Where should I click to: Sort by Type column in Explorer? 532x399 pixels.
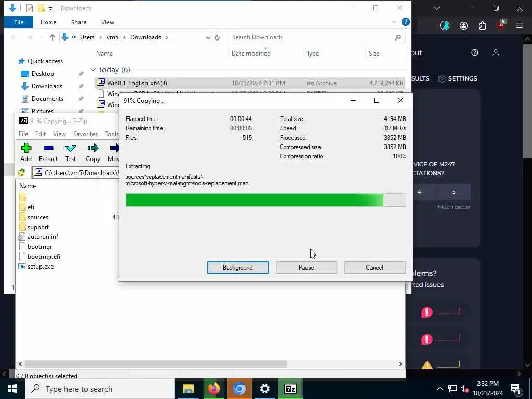[x=312, y=54]
